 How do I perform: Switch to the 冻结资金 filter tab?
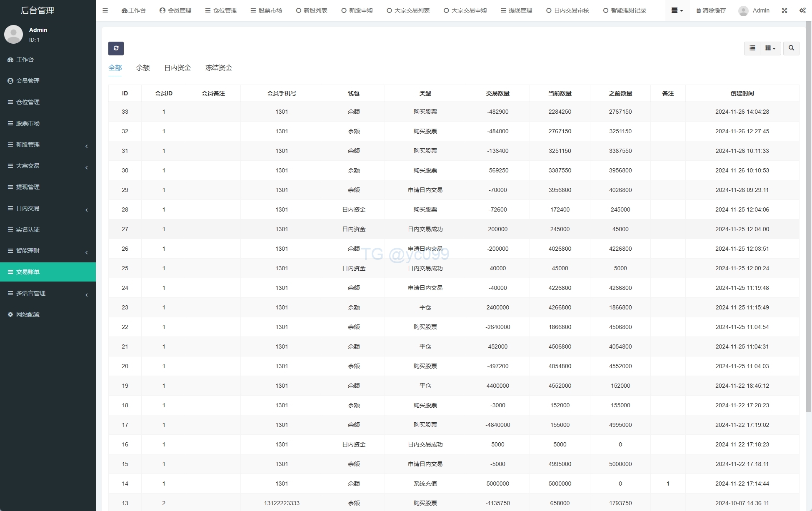pyautogui.click(x=218, y=67)
